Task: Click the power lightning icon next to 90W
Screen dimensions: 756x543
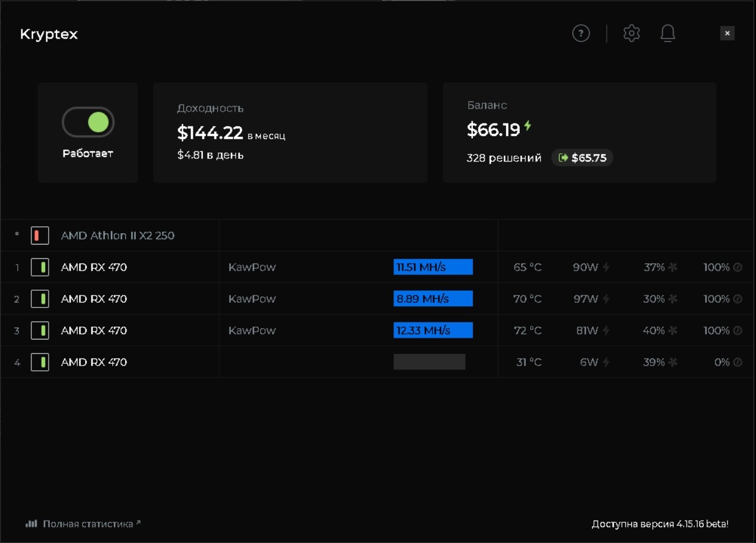Action: 606,267
